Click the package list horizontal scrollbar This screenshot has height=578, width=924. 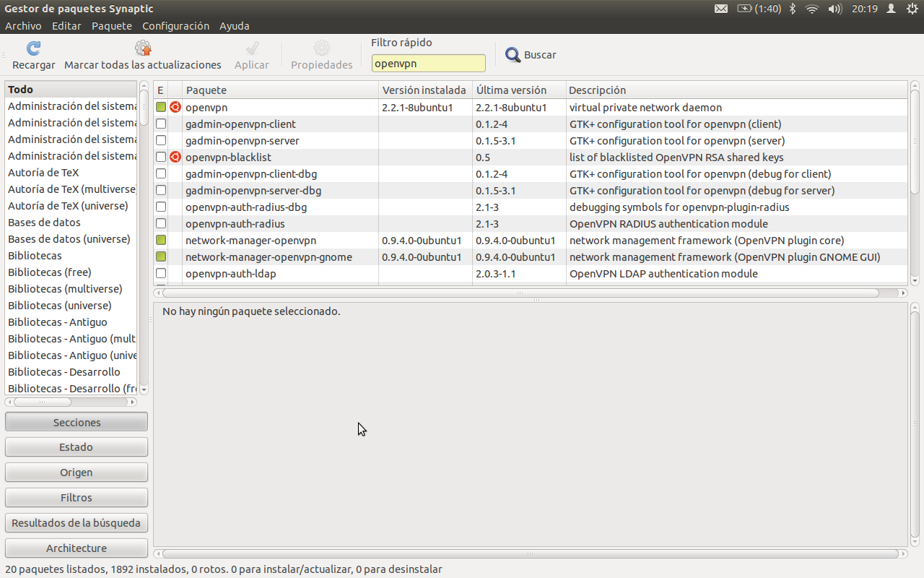click(x=530, y=293)
